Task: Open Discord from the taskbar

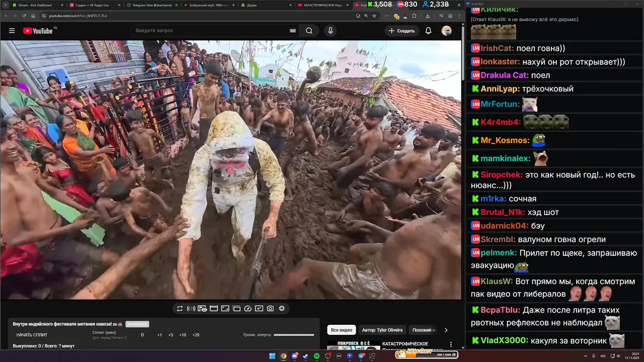Action: [294, 356]
